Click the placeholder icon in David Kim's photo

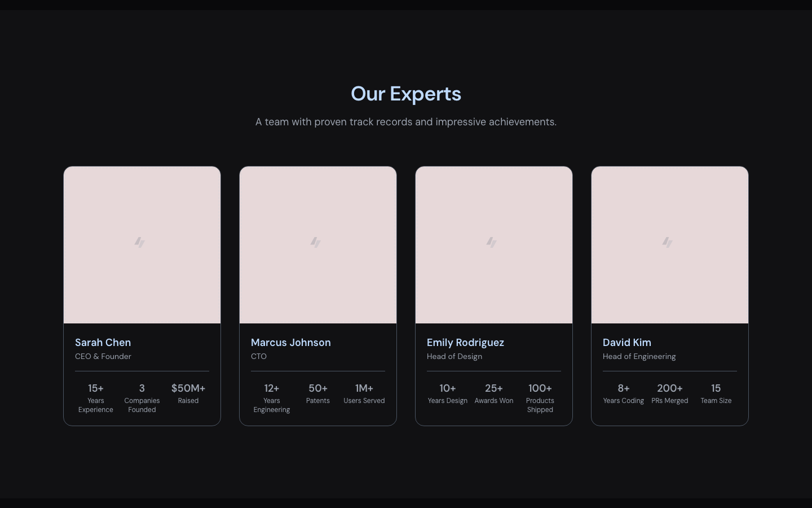[x=668, y=242]
